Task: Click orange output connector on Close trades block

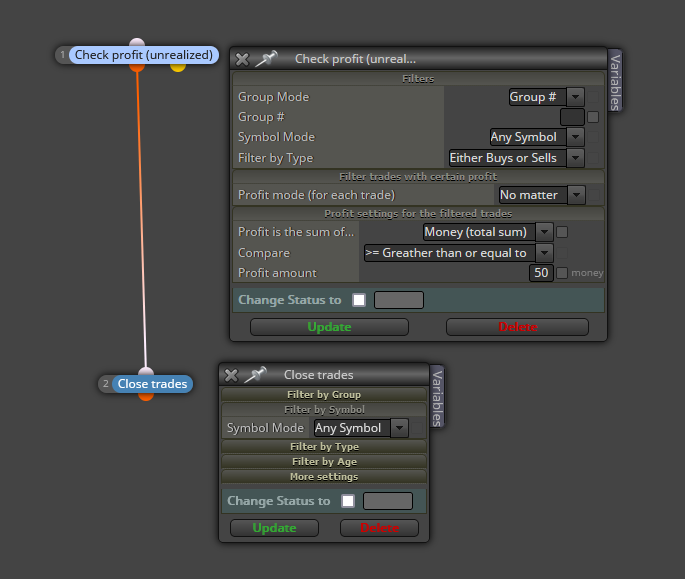Action: click(146, 396)
